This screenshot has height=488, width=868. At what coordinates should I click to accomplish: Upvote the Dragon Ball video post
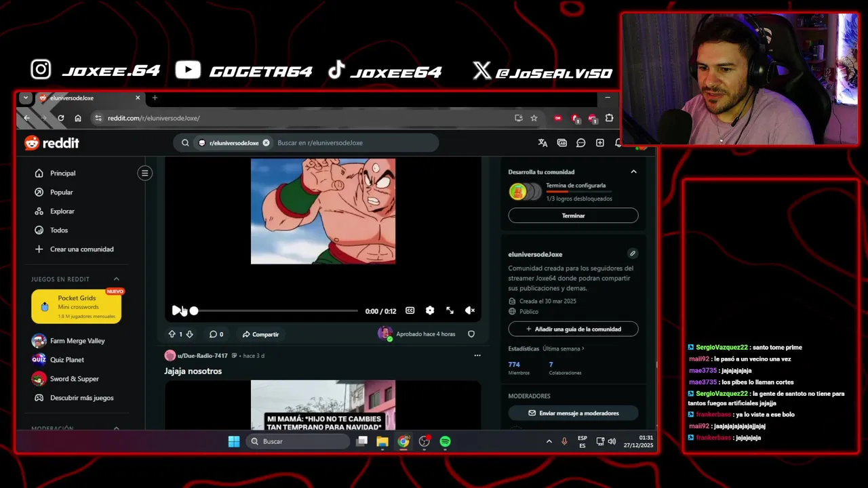point(172,334)
